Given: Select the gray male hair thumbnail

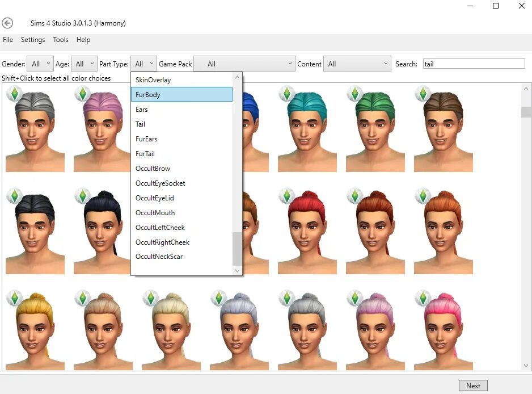Looking at the screenshot, I should (35, 129).
